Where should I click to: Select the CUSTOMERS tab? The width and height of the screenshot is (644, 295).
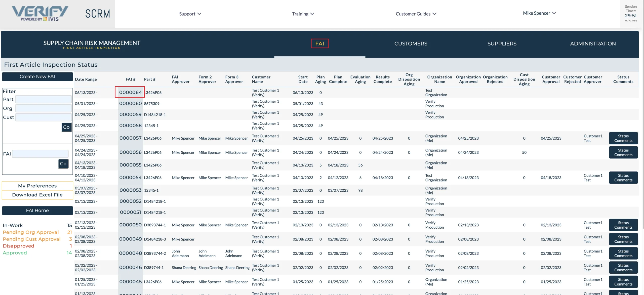click(x=411, y=44)
